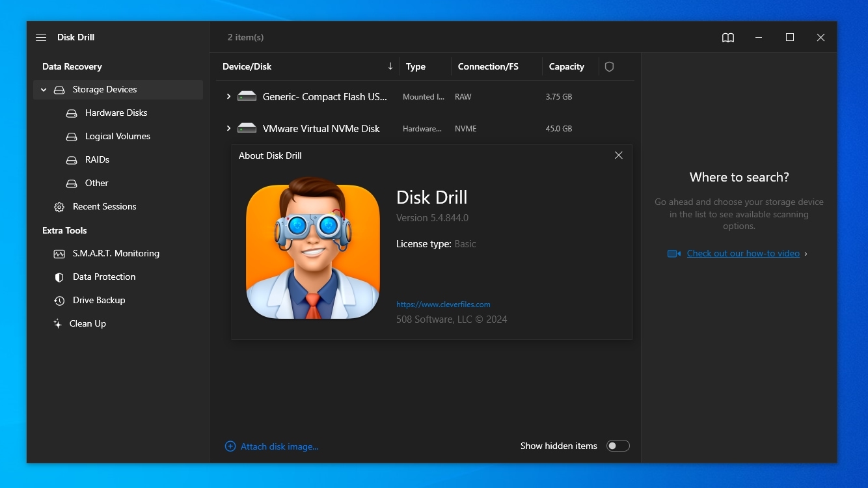Click the sort arrow in Device/Disk header

[x=390, y=66]
